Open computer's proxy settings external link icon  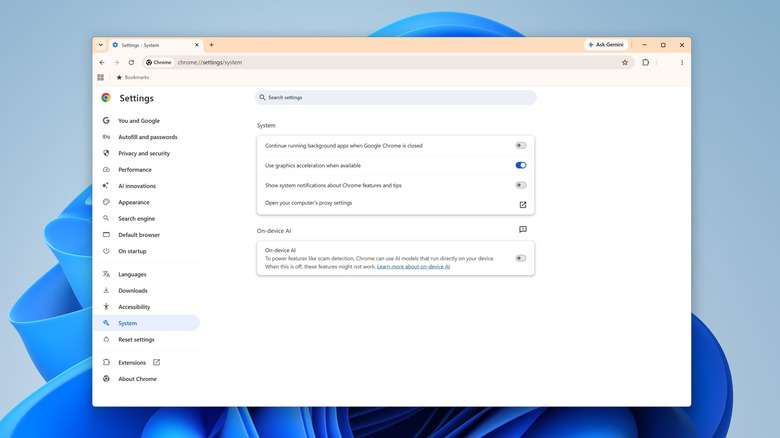[x=523, y=205]
